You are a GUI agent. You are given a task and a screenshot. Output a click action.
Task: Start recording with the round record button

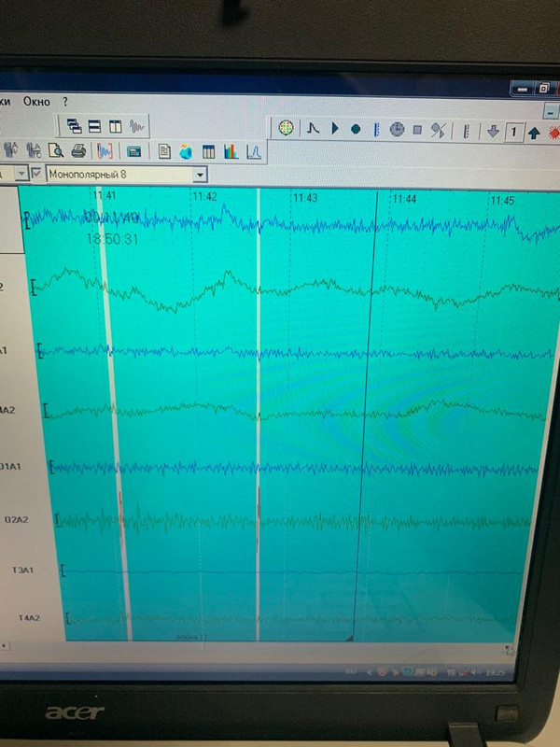point(356,129)
